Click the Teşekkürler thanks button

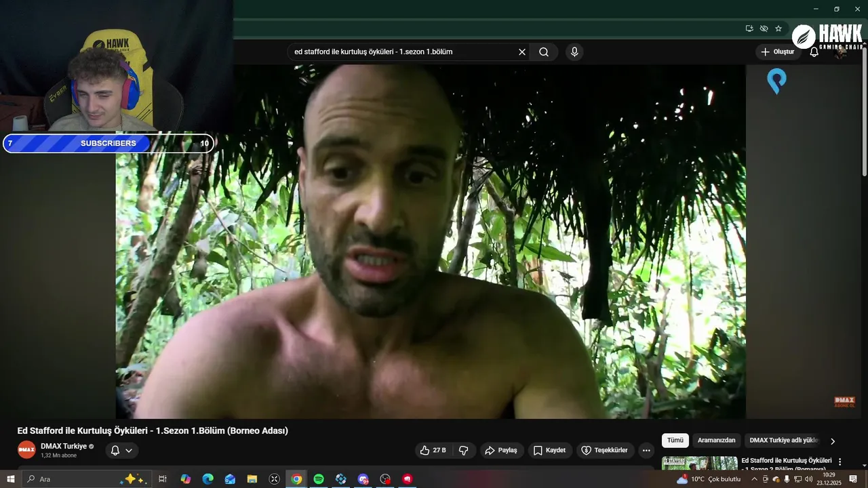pyautogui.click(x=606, y=450)
